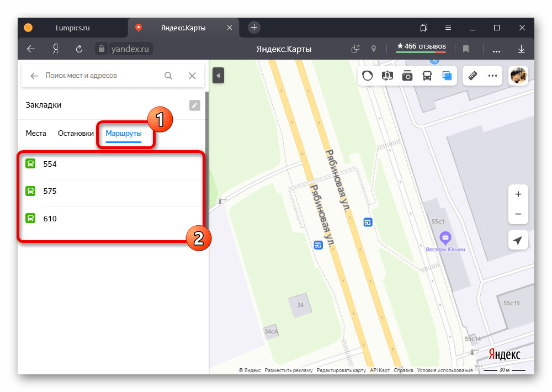
Task: Clear the search panel with X icon
Action: click(x=192, y=76)
